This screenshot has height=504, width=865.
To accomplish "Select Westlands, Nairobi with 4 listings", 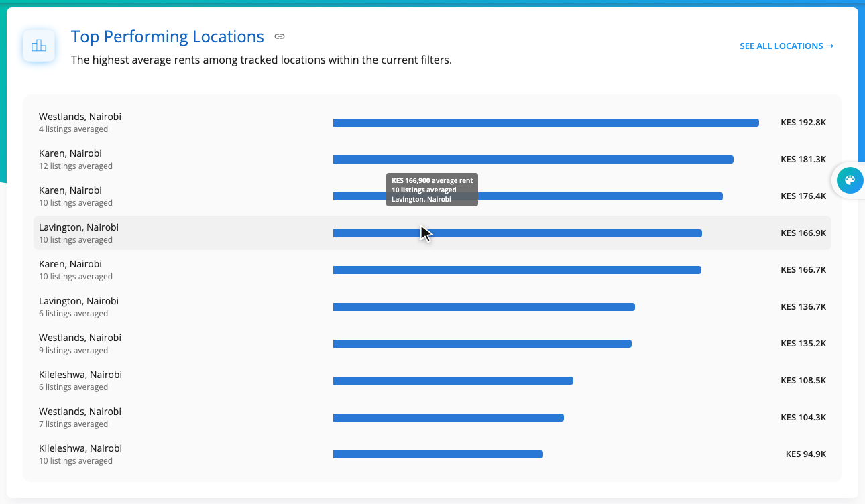I will point(432,123).
